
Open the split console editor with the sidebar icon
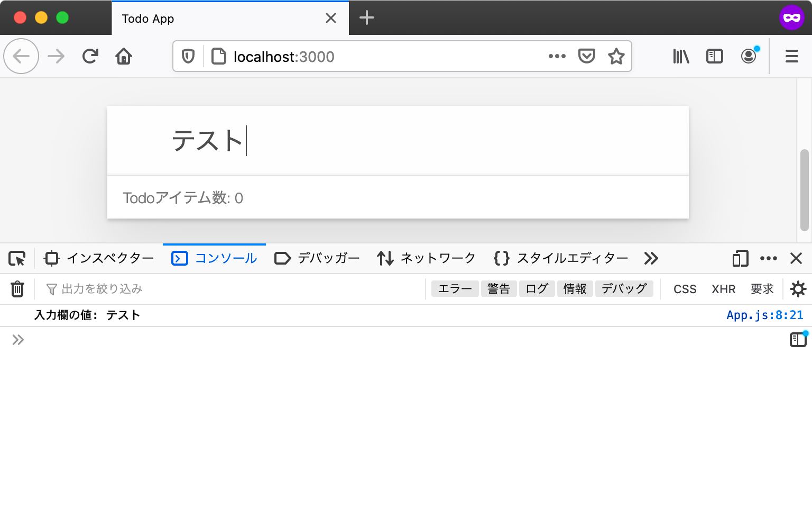pos(797,340)
